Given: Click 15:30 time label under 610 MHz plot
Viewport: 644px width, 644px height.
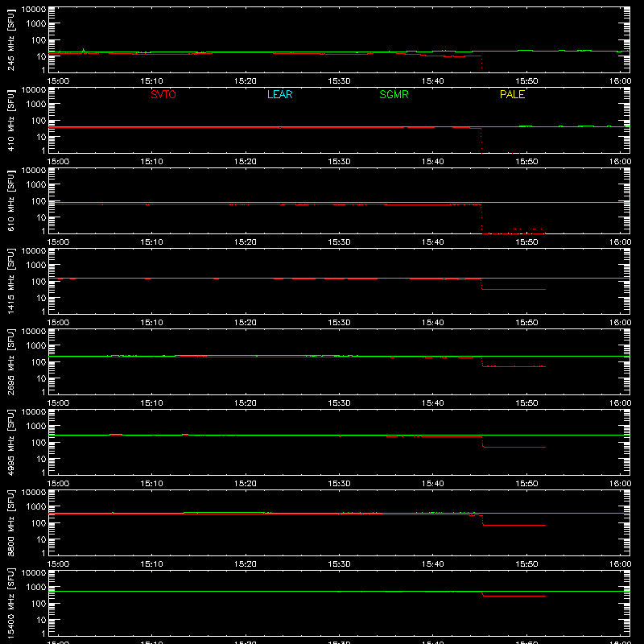Looking at the screenshot, I should point(339,242).
